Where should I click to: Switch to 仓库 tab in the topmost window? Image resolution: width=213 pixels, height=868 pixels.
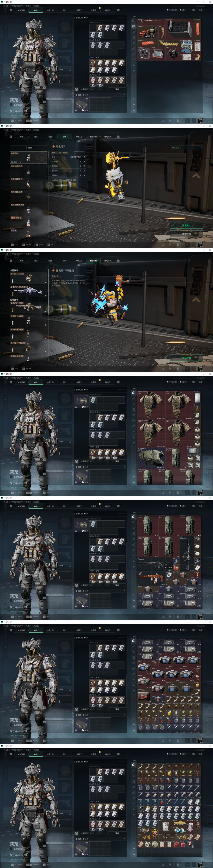36,10
